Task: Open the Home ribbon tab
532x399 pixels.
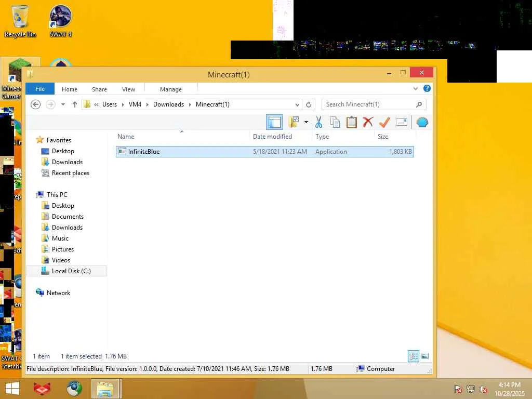Action: tap(70, 89)
